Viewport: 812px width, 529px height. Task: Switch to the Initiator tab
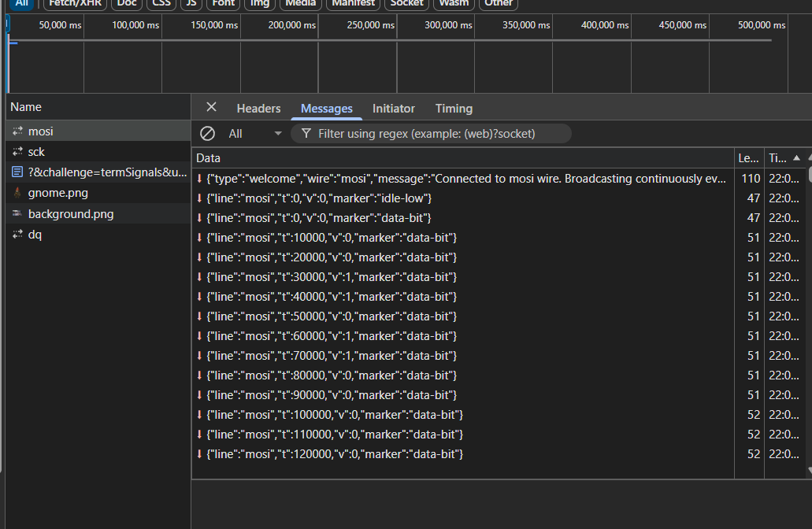394,108
